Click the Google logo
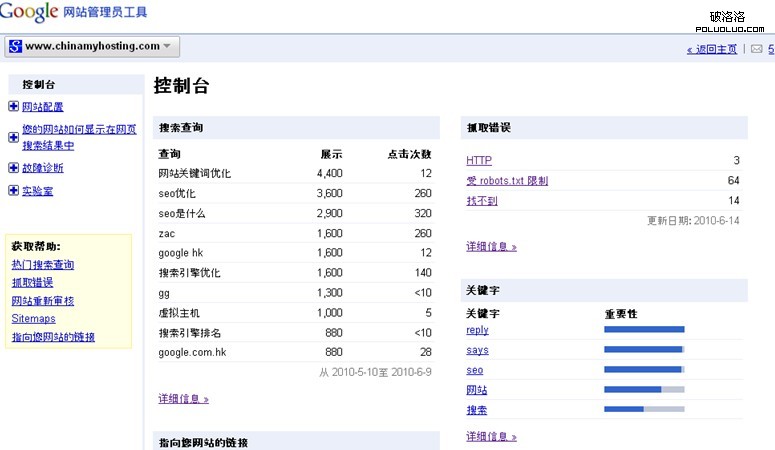Image resolution: width=775 pixels, height=450 pixels. coord(30,12)
